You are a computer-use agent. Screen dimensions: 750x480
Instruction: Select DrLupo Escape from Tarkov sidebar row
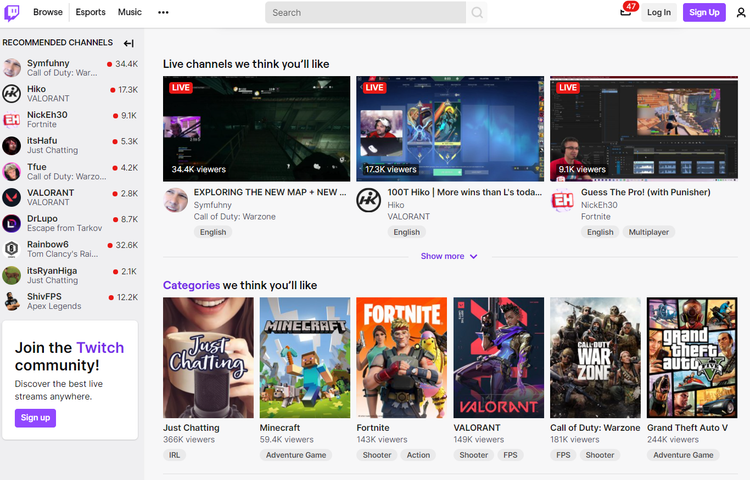(70, 223)
